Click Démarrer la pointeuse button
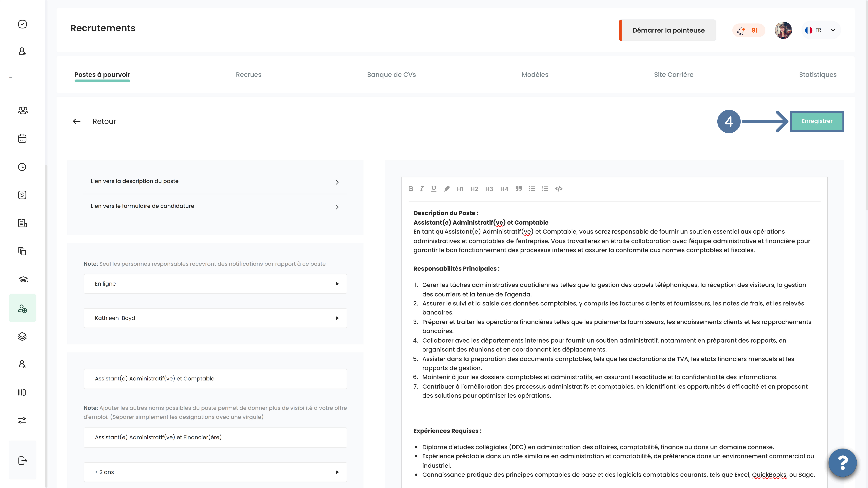This screenshot has height=488, width=868. tap(667, 30)
